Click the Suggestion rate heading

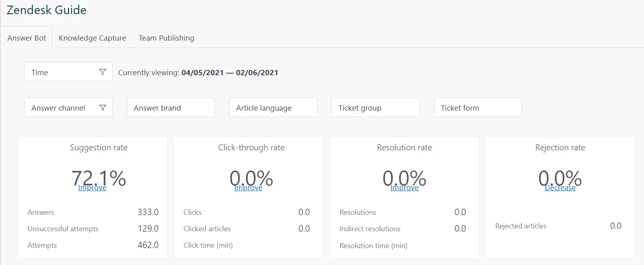99,148
